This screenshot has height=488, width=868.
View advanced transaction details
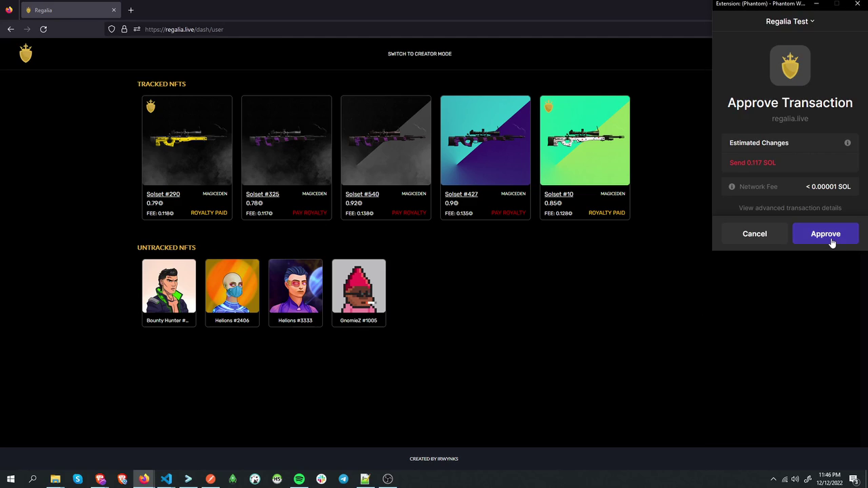[790, 207]
